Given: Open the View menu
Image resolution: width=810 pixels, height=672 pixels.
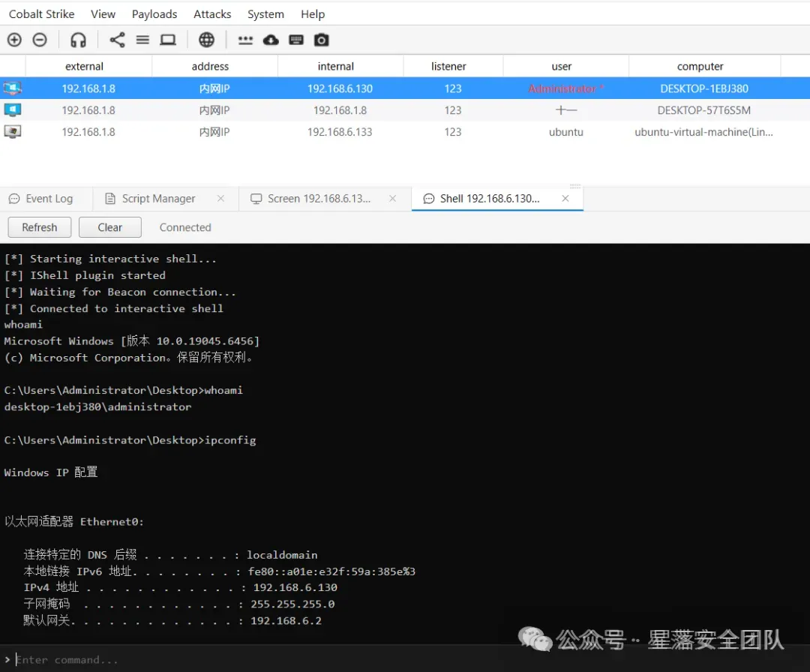Looking at the screenshot, I should pos(103,14).
